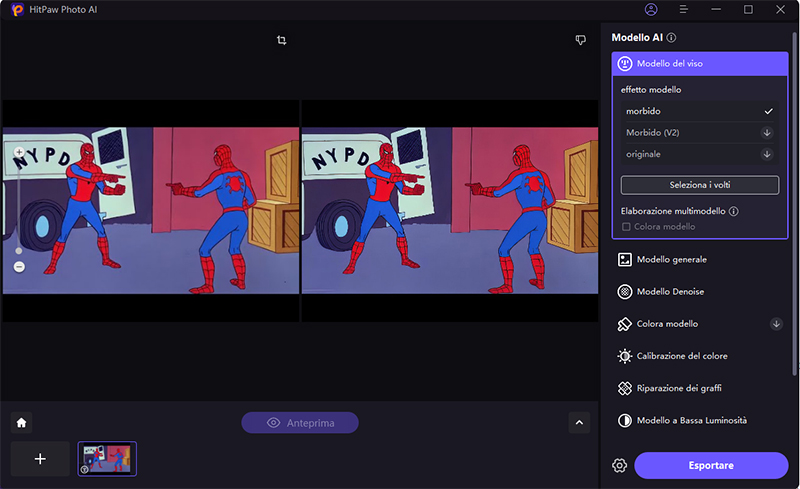Screen dimensions: 800x489
Task: Click the Calibrazione del colore icon
Action: (x=624, y=356)
